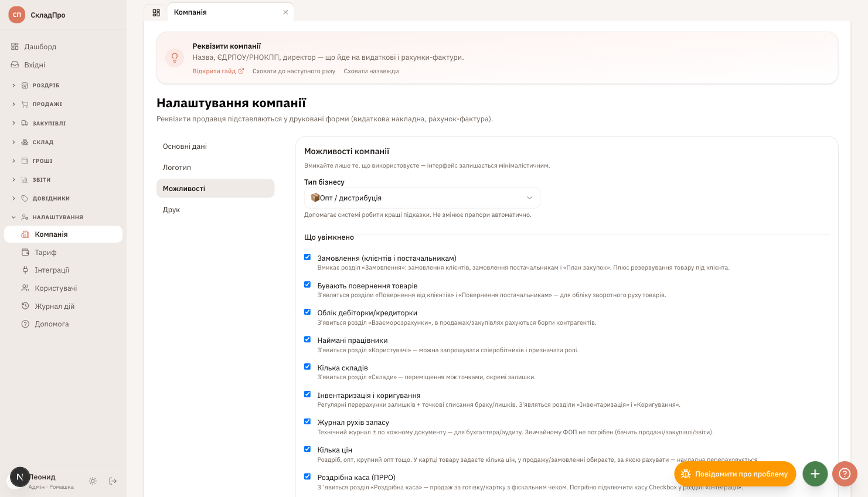The width and height of the screenshot is (868, 497).
Task: Open Компанія menu item in sidebar
Action: [63, 234]
